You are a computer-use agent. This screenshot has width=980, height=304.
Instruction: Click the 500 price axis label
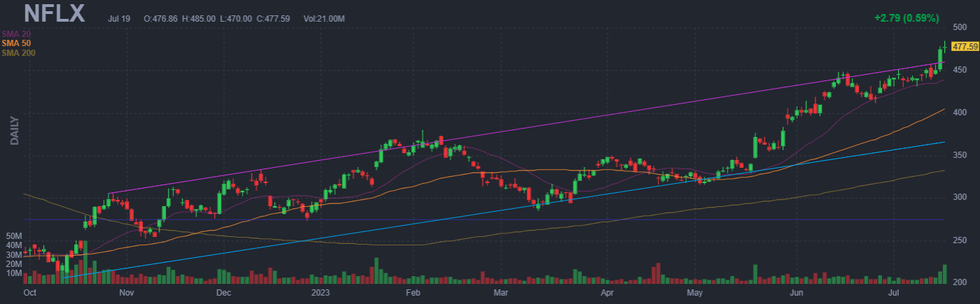960,27
